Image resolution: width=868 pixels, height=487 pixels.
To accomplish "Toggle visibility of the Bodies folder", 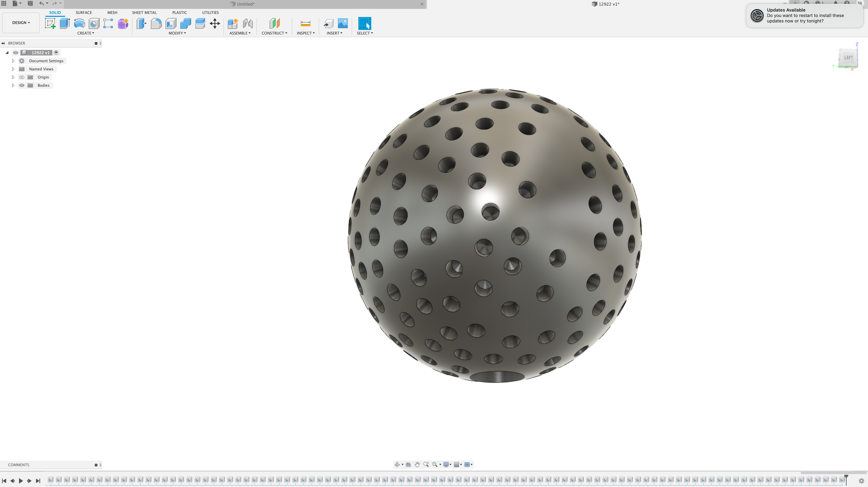I will (x=22, y=85).
